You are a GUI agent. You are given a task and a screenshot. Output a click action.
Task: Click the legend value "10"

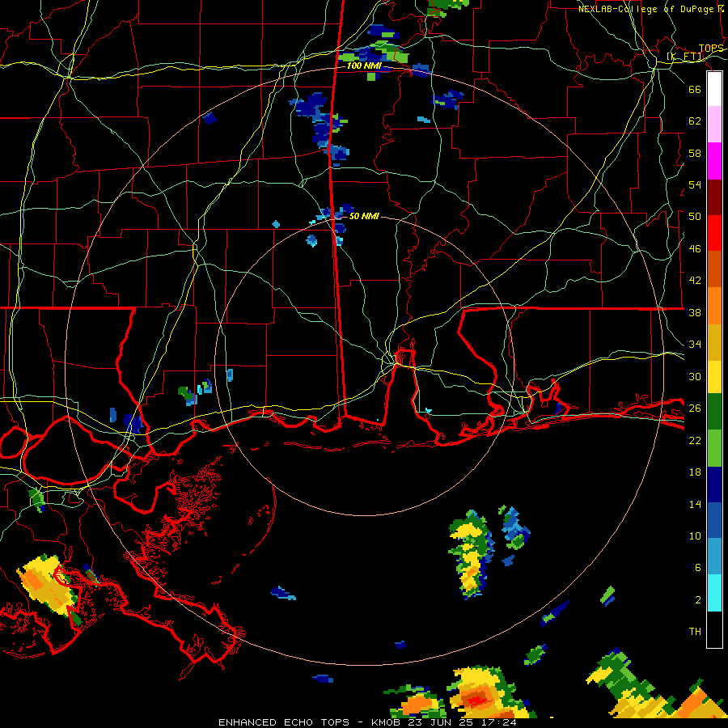click(x=695, y=536)
